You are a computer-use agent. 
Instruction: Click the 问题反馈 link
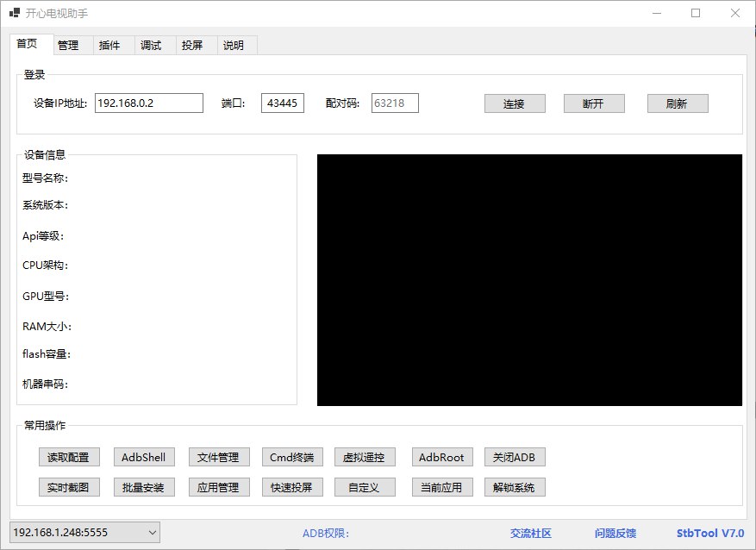click(615, 534)
